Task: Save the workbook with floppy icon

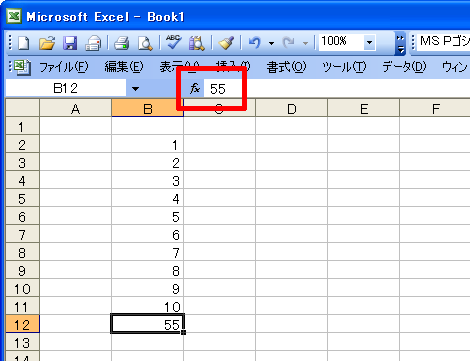Action: pyautogui.click(x=70, y=43)
